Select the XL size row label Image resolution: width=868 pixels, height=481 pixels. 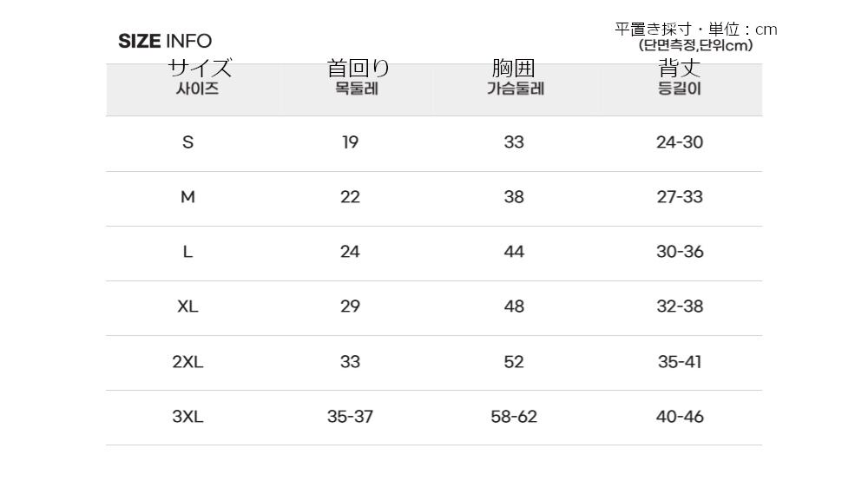(x=187, y=306)
